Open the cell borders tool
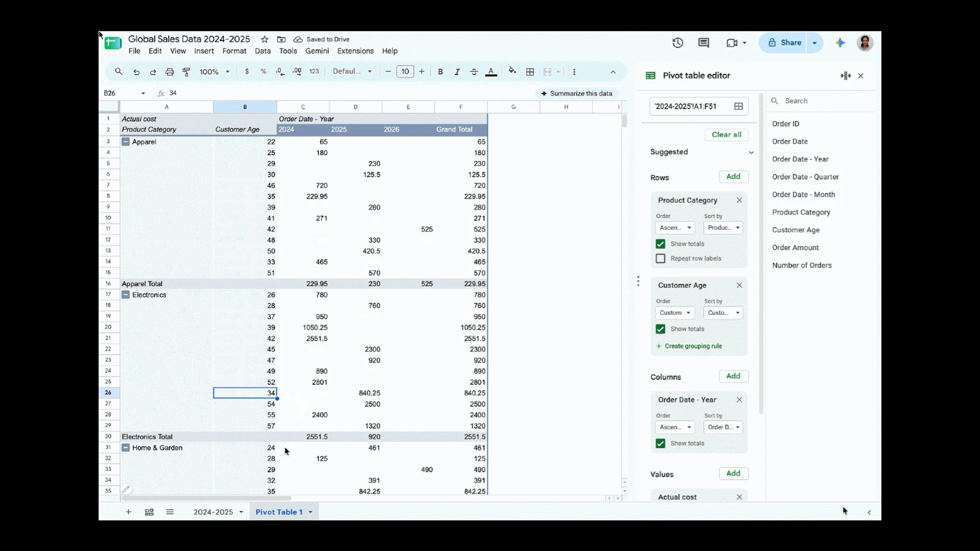 pos(530,72)
